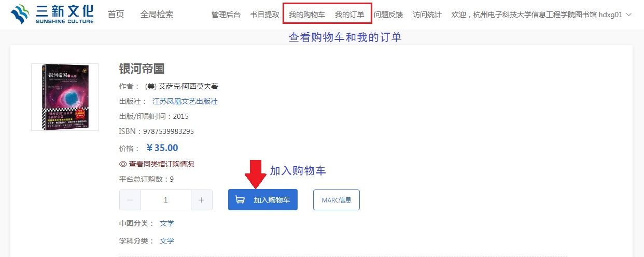644x257 pixels.
Task: Open 问题反馈 feedback page
Action: [x=388, y=15]
